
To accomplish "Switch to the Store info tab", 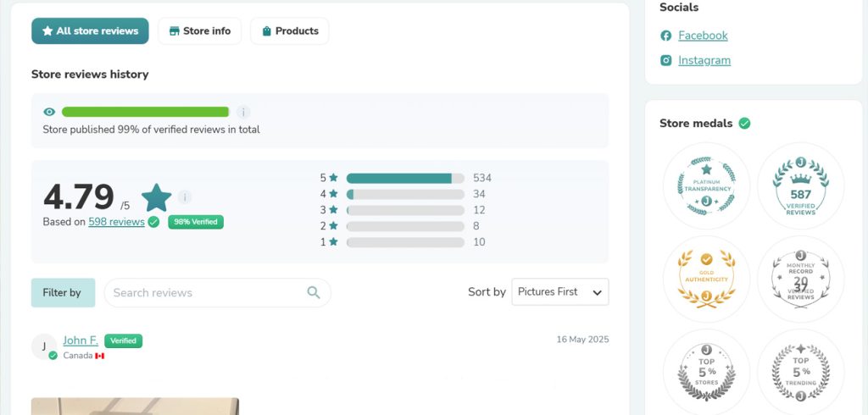I will [x=199, y=31].
